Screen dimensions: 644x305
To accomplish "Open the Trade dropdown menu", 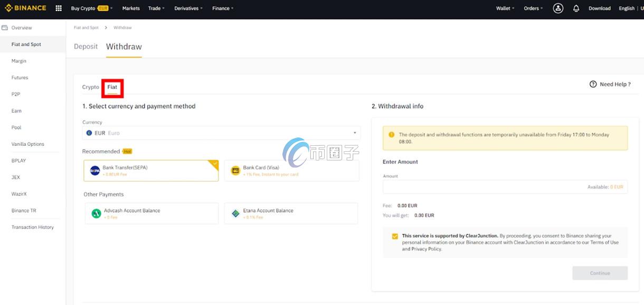I will click(x=156, y=8).
